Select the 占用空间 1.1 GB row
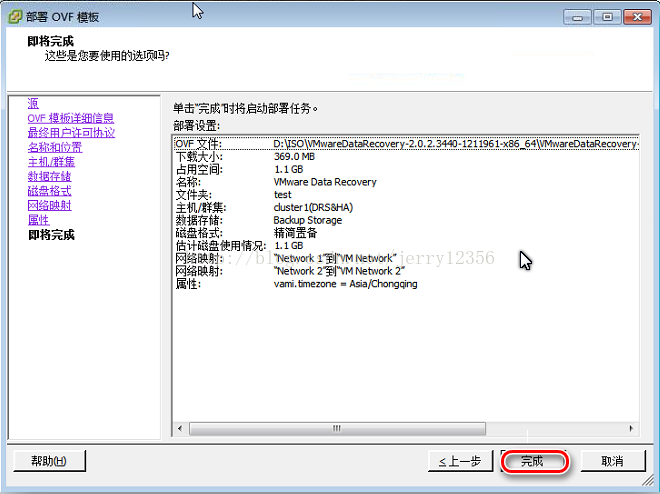This screenshot has height=494, width=660. click(x=406, y=169)
